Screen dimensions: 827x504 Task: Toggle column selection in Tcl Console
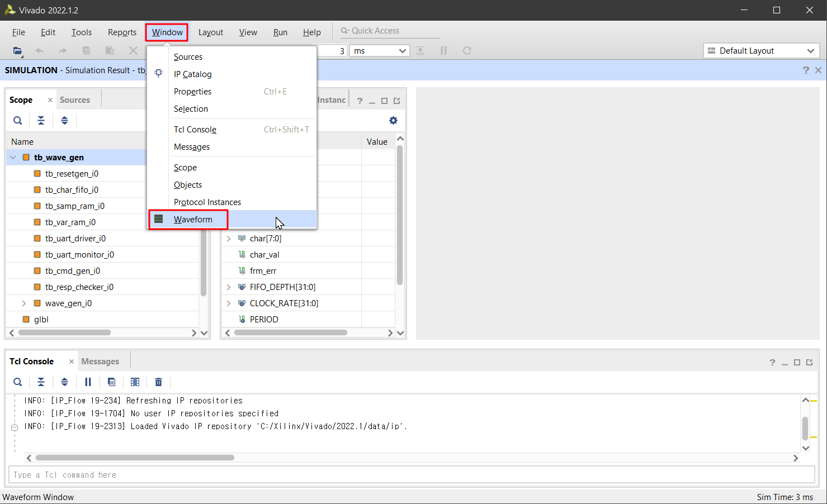(x=135, y=382)
